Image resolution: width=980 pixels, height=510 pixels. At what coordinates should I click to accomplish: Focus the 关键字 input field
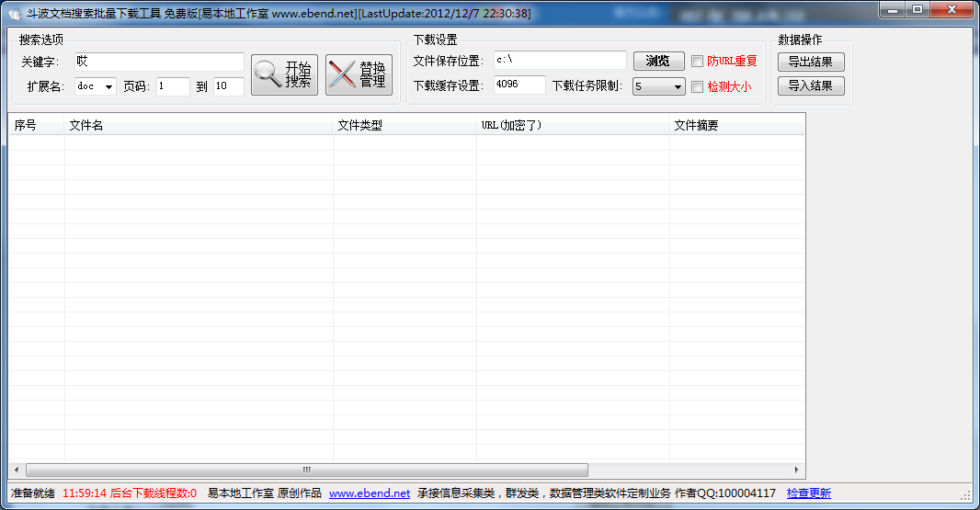coord(159,62)
